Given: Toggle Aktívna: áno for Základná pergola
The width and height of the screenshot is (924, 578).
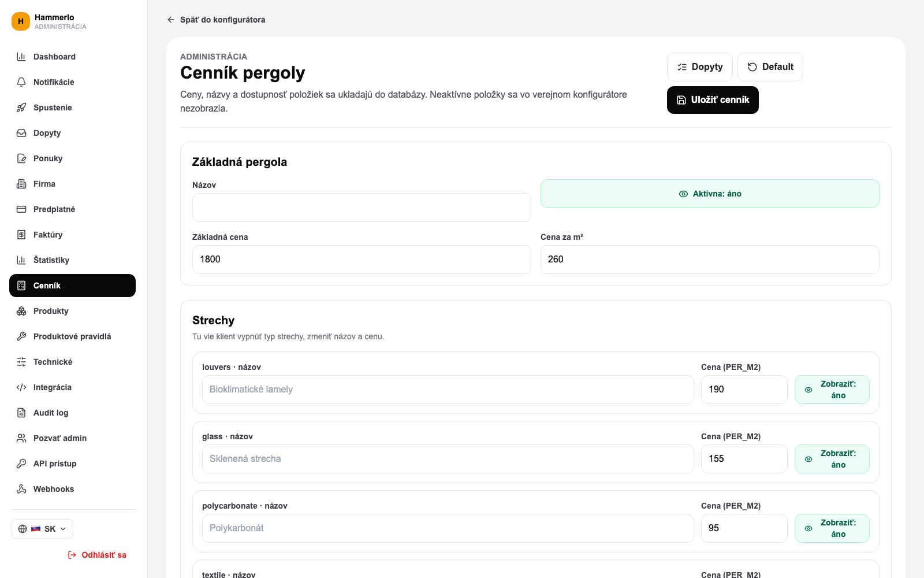Looking at the screenshot, I should 710,194.
